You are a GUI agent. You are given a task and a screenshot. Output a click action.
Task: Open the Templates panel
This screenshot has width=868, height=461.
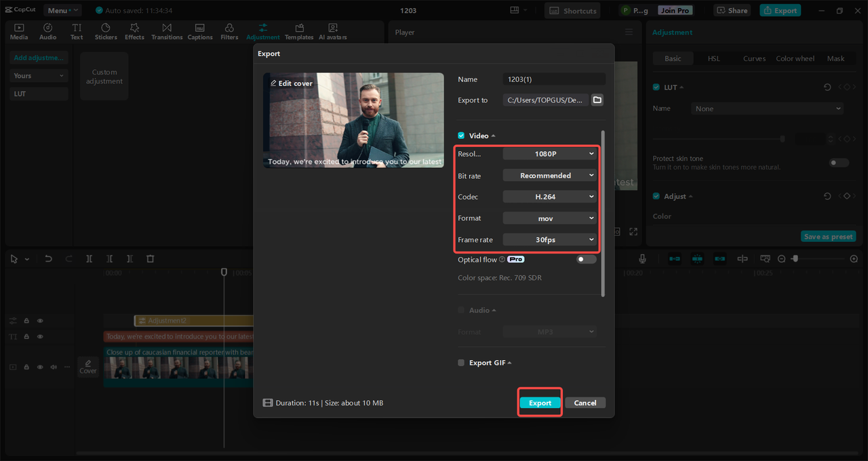299,31
